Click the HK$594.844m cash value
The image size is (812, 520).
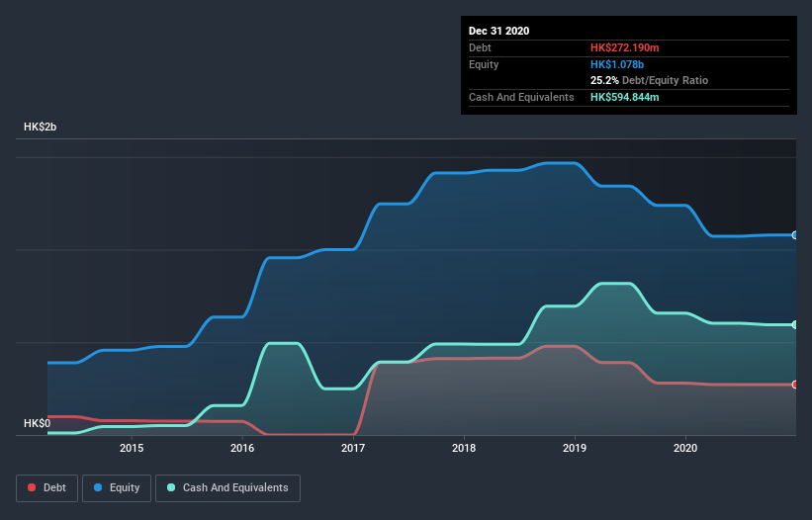[624, 97]
